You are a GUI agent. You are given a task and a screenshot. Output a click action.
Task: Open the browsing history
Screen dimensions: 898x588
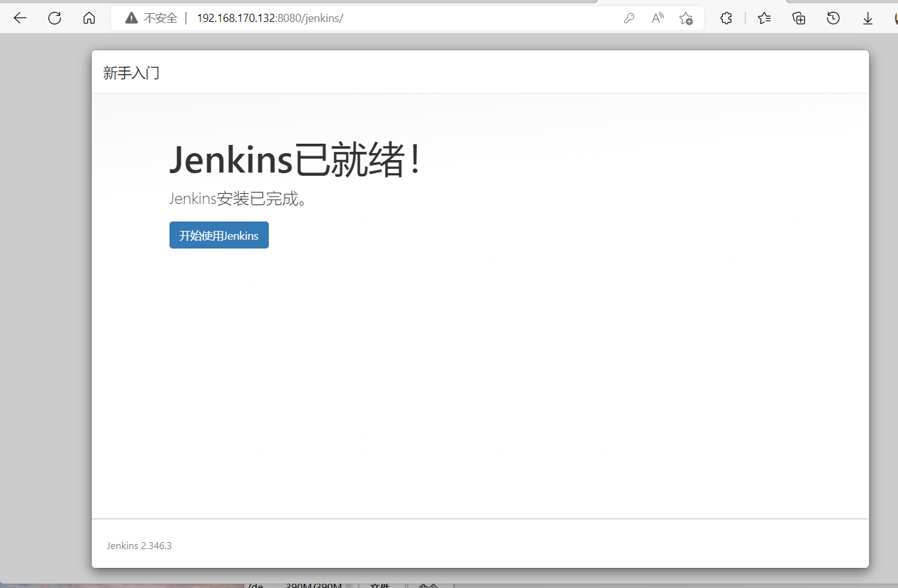(833, 18)
